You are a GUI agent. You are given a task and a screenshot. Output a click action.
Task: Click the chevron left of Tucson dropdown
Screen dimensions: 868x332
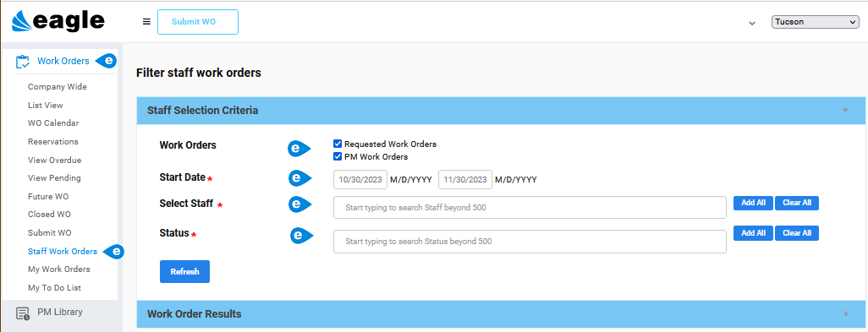click(x=752, y=23)
